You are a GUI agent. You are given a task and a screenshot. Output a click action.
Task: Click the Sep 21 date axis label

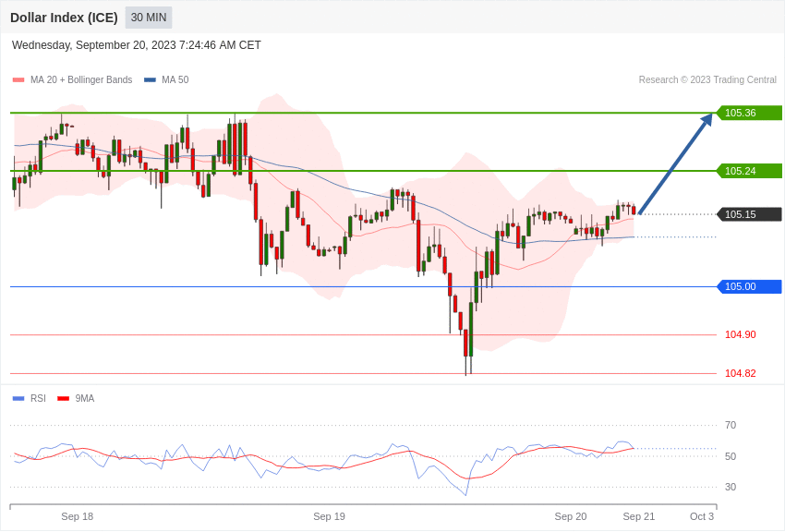(x=639, y=516)
